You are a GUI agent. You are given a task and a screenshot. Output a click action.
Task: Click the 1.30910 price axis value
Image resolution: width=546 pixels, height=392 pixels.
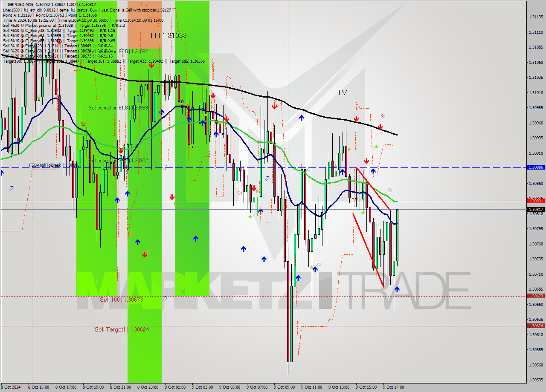pyautogui.click(x=536, y=153)
